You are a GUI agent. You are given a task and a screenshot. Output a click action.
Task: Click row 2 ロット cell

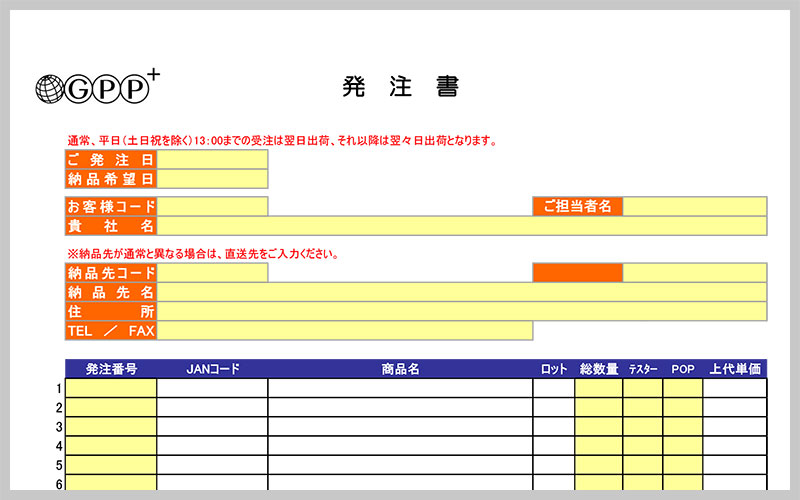click(x=554, y=407)
